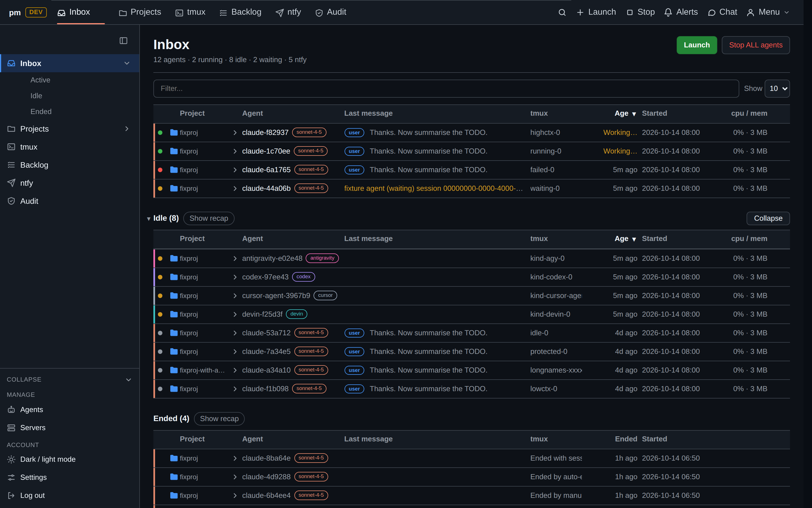Open Settings in the sidebar
The width and height of the screenshot is (812, 508).
pos(70,478)
